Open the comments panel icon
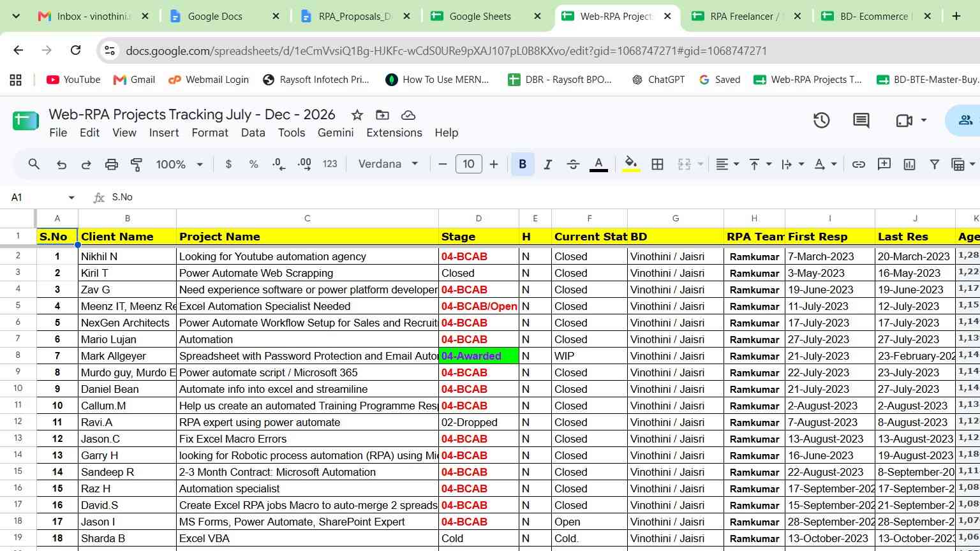This screenshot has width=980, height=551. pyautogui.click(x=861, y=120)
